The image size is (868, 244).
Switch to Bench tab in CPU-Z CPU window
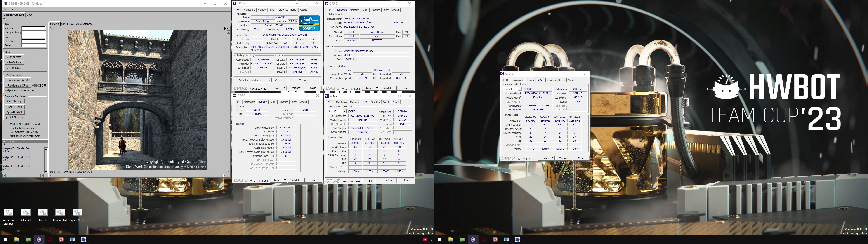[x=294, y=10]
